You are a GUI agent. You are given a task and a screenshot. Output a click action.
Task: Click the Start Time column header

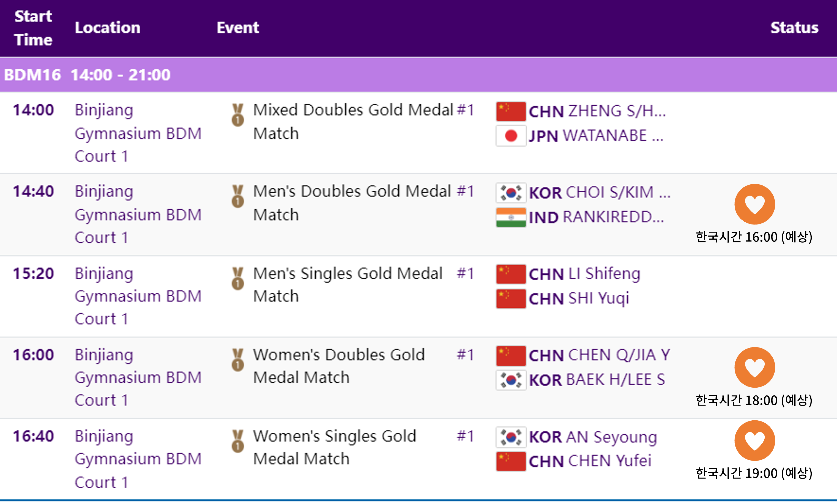33,28
